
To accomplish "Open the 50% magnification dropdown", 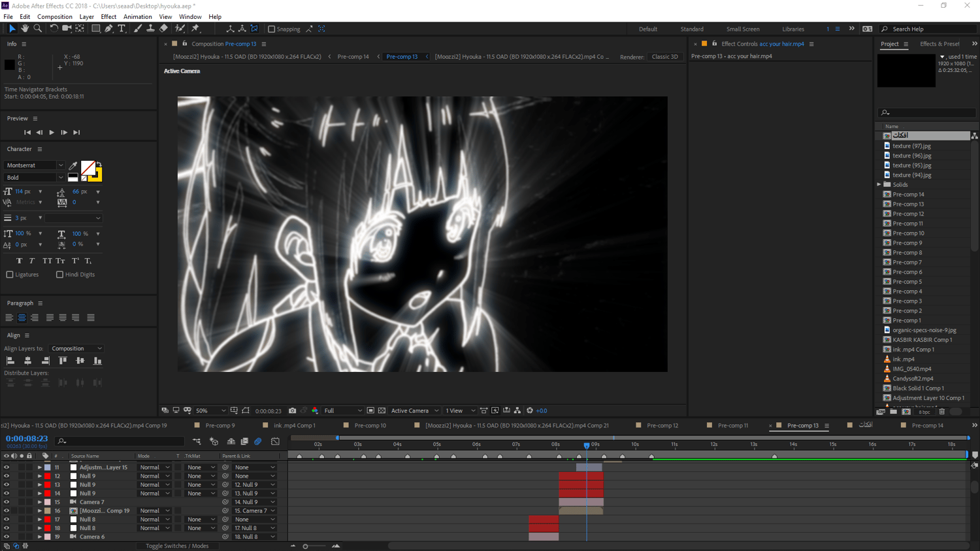I will (x=210, y=410).
